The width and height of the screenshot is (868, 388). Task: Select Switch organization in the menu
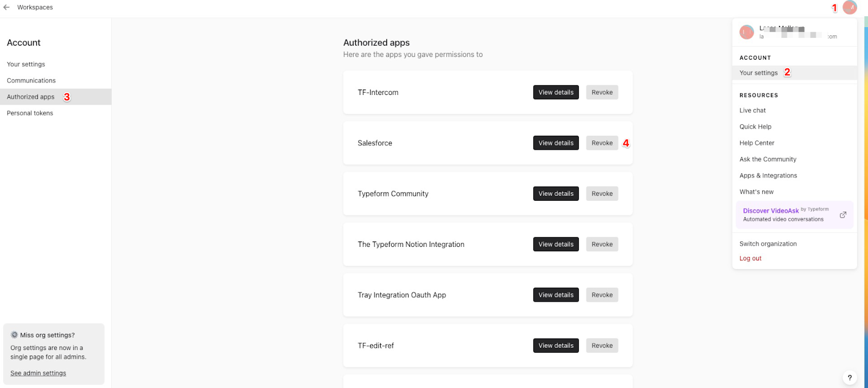(768, 244)
